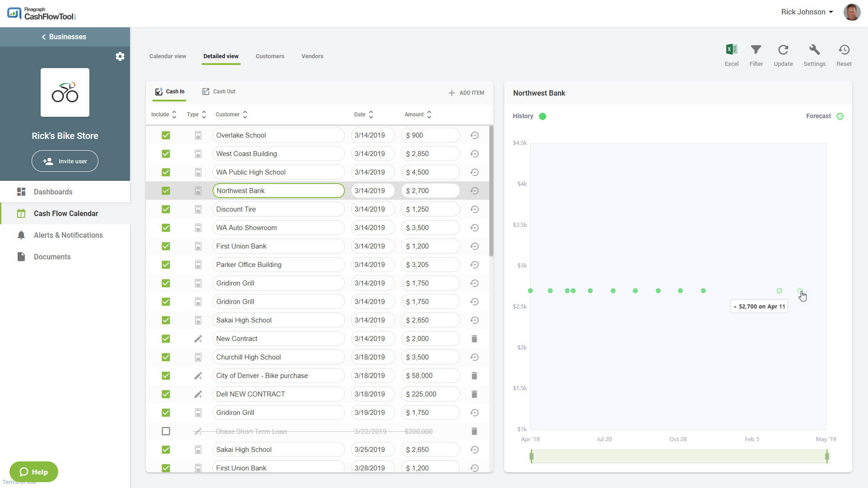
Task: Select the Detailed view tab
Action: (221, 56)
